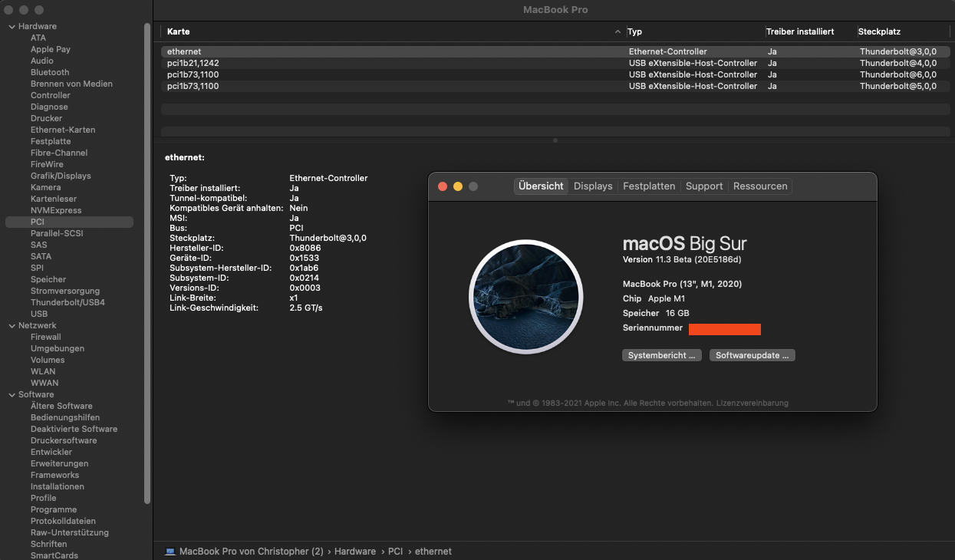Screen dimensions: 955x560
Task: Select Apple Pay in the sidebar
Action: (51, 49)
